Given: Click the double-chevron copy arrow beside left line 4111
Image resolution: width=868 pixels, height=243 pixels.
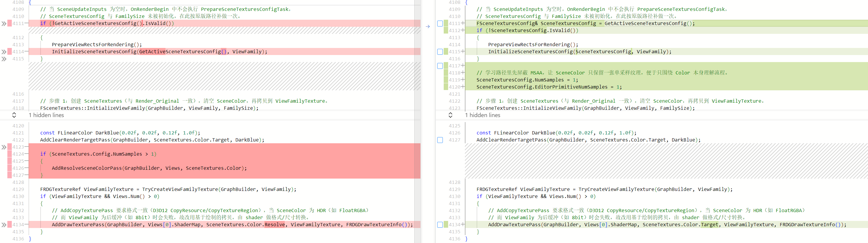Looking at the screenshot, I should coord(4,23).
